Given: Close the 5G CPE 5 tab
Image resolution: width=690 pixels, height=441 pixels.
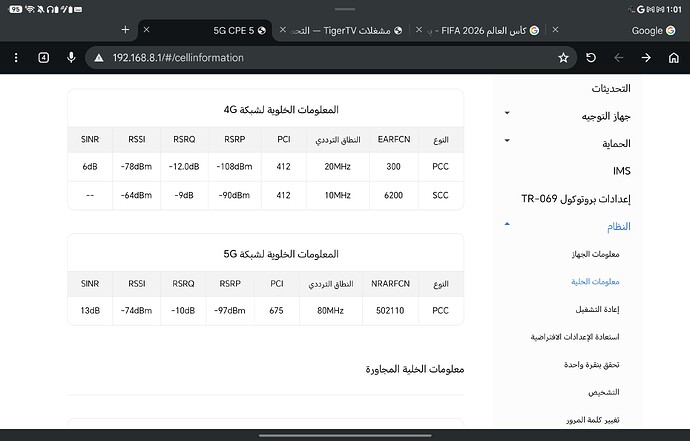Looking at the screenshot, I should [147, 29].
